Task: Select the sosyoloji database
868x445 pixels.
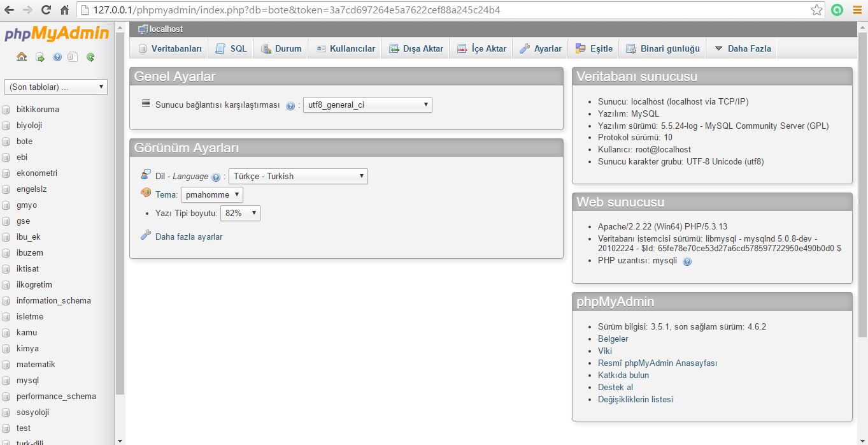Action: coord(32,412)
